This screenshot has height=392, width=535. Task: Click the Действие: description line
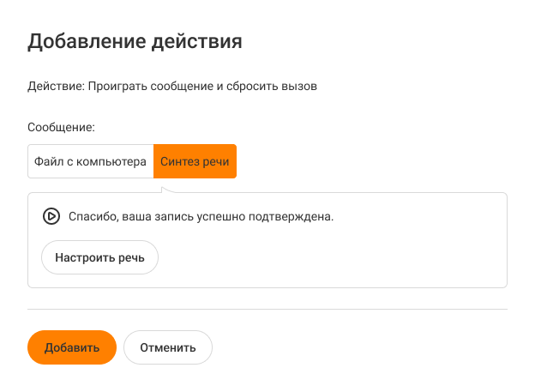pyautogui.click(x=172, y=87)
